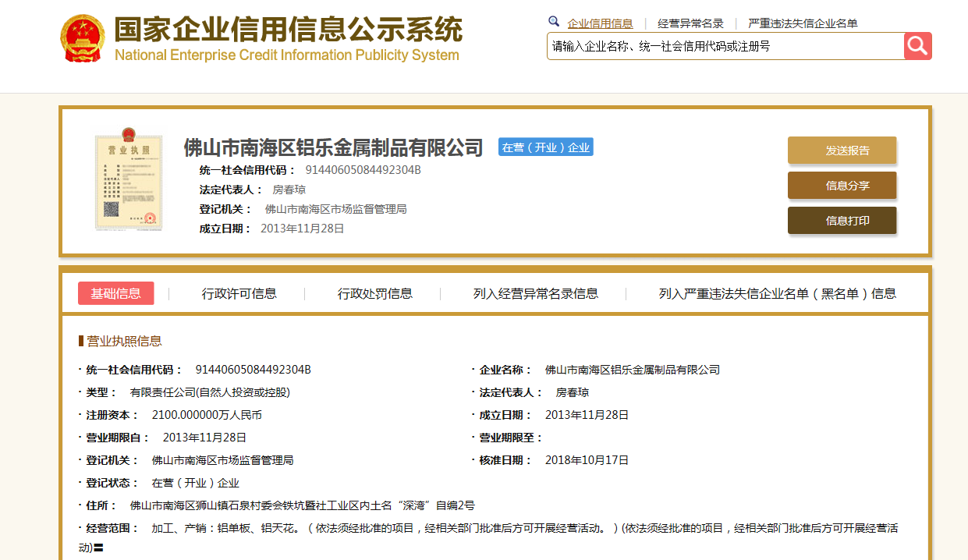This screenshot has height=560, width=968.
Task: Click the 在营（开业）企业 status badge
Action: tap(545, 147)
